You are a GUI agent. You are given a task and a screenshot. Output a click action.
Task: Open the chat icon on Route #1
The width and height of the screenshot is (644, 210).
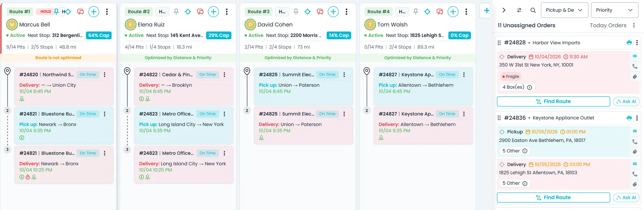(80, 12)
